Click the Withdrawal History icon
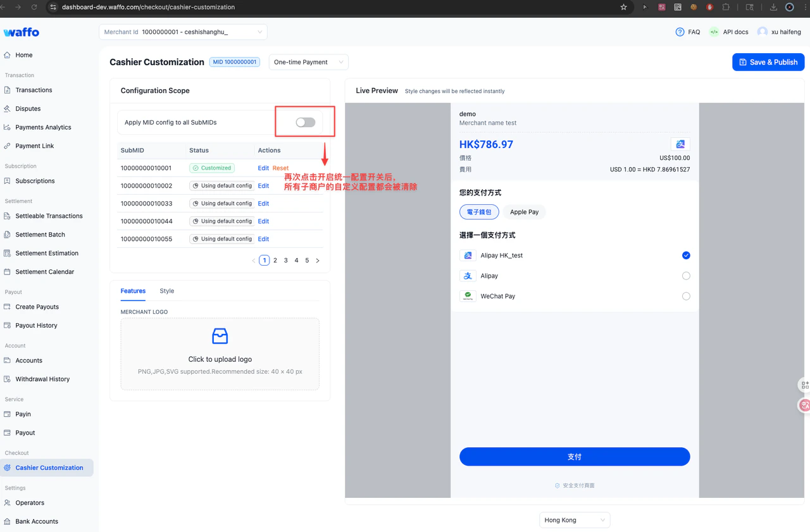The image size is (810, 532). (7, 379)
